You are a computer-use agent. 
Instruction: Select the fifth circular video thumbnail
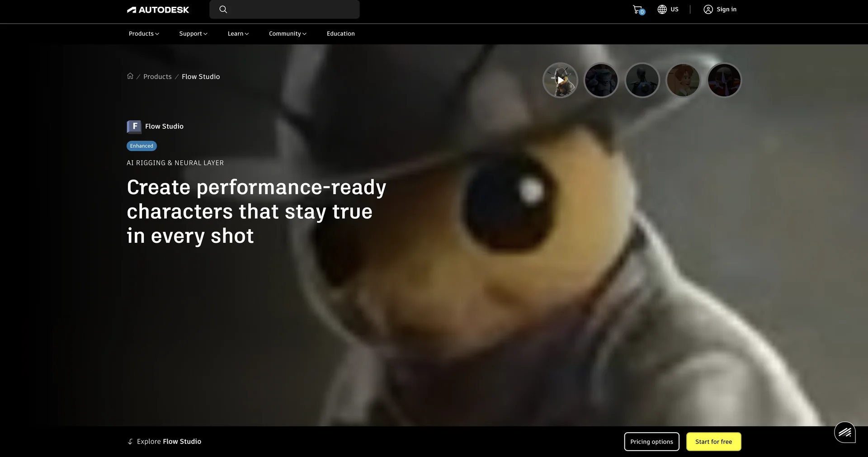tap(724, 80)
